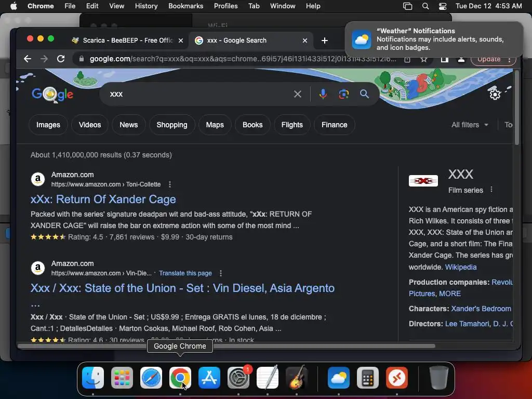532x399 pixels.
Task: Click the vertical page scrollbar
Action: 517,108
